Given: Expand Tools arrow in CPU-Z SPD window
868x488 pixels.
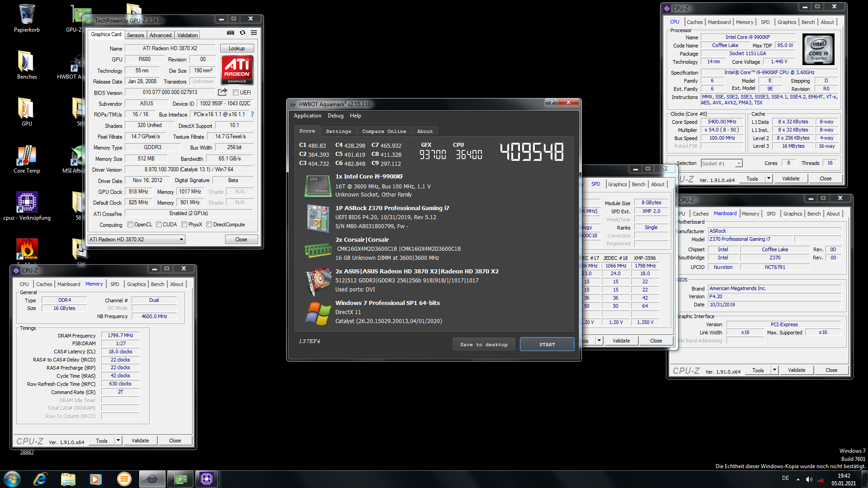Looking at the screenshot, I should (x=599, y=341).
